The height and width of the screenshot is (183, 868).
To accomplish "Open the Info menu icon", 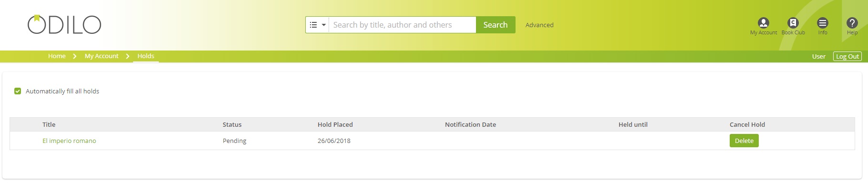I will click(823, 23).
